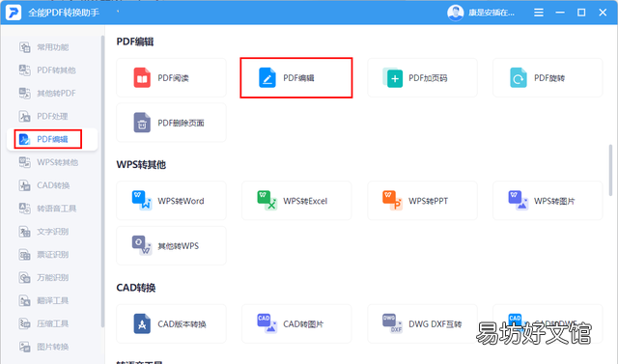Image resolution: width=618 pixels, height=364 pixels.
Task: Click the PDF删除页面 trash icon
Action: pyautogui.click(x=142, y=123)
